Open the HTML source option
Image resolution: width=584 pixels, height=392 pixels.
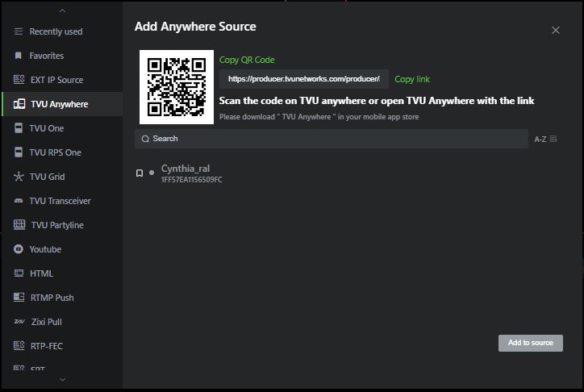click(62, 273)
